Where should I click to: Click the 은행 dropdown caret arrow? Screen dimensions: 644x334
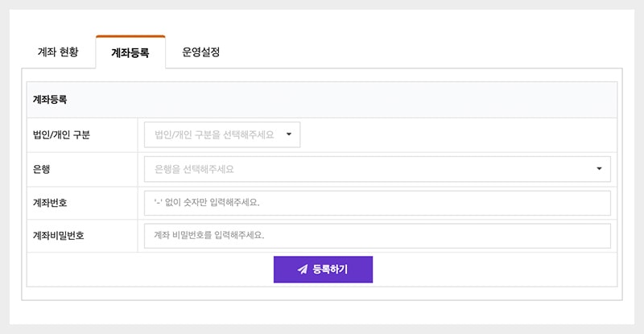599,169
